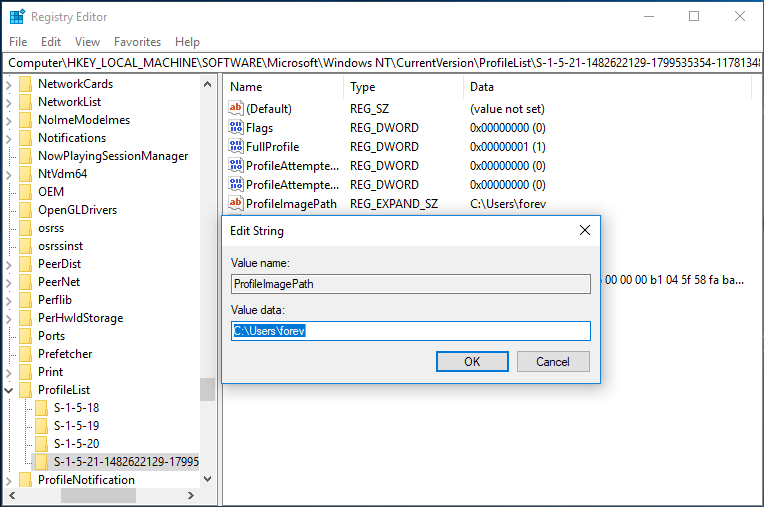Screen dimensions: 764x507
Task: Click the (Default) string value icon
Action: (236, 108)
